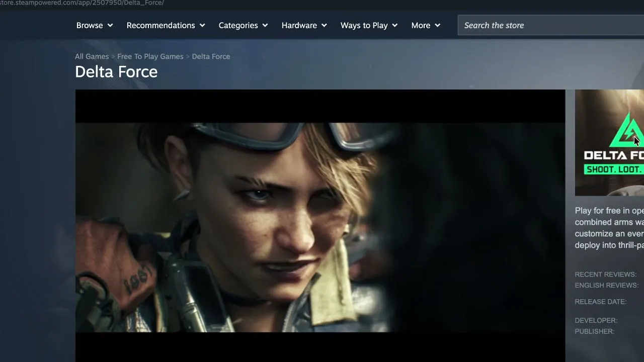Open the Ways to Play menu

tap(369, 25)
